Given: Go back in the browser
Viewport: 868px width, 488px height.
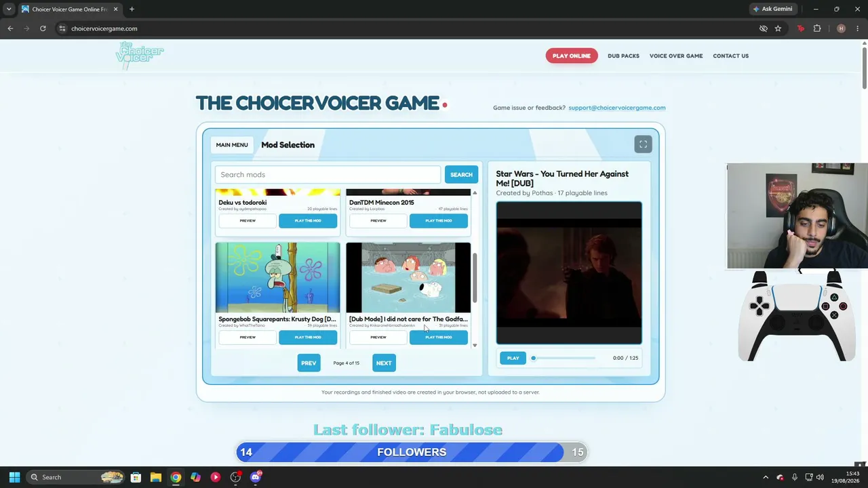Looking at the screenshot, I should [x=10, y=28].
